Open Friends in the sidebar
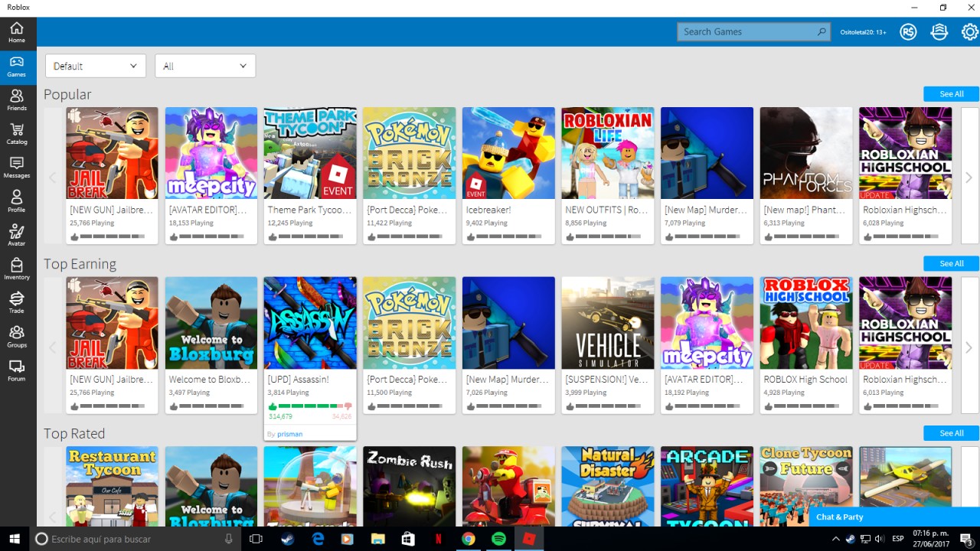The height and width of the screenshot is (551, 980). 17,100
